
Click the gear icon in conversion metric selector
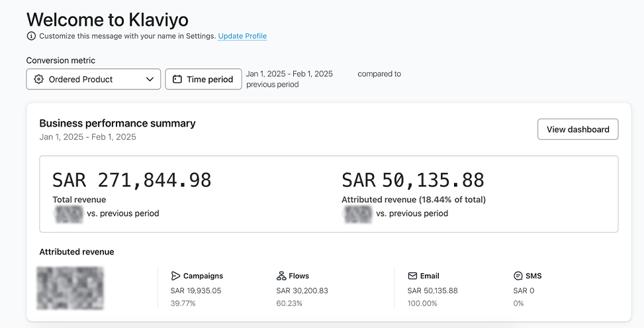point(38,80)
